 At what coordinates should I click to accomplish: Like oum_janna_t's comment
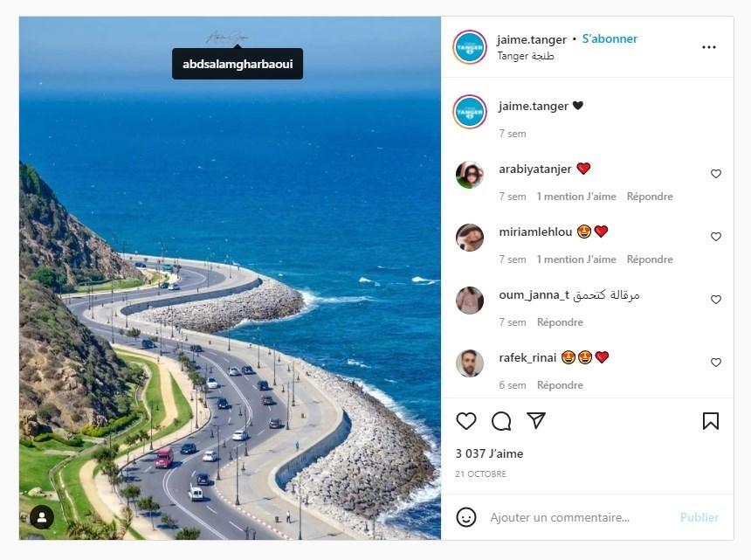(x=715, y=300)
